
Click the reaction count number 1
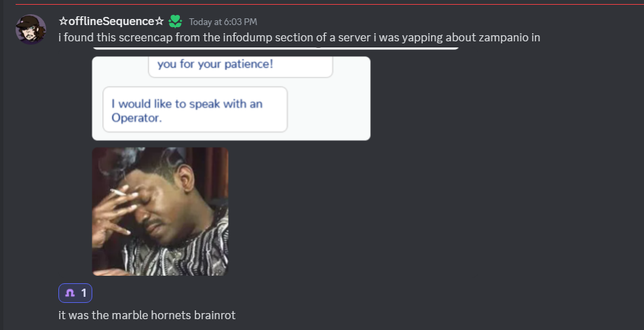pyautogui.click(x=83, y=293)
